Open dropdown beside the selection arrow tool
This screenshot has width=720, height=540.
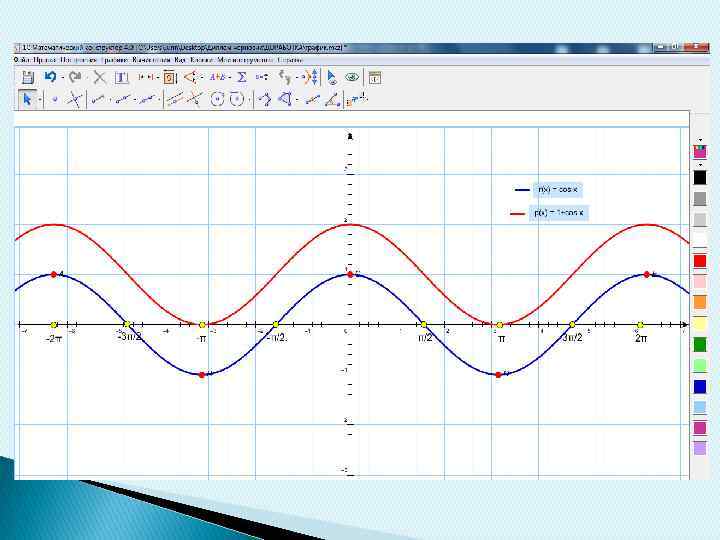[40, 99]
